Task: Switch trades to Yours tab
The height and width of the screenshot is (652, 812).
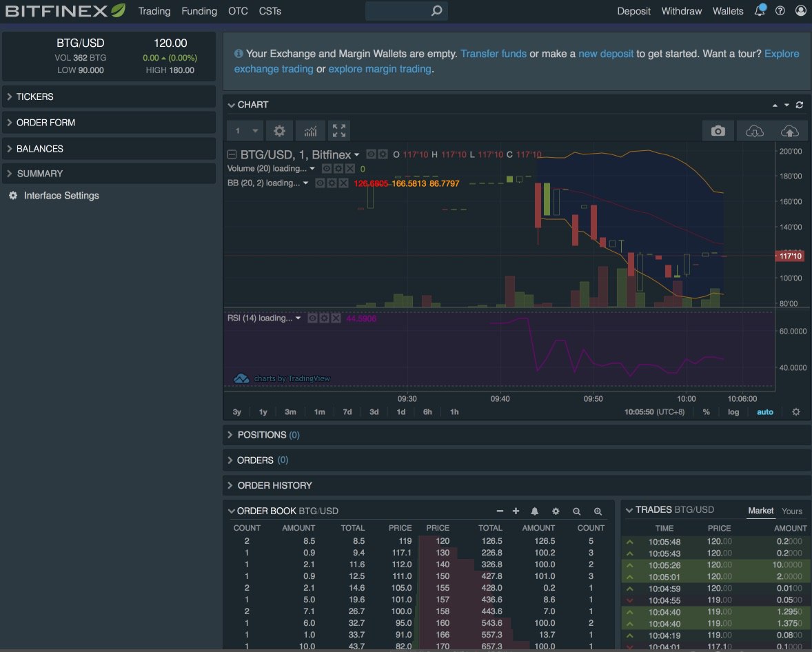Action: click(791, 511)
